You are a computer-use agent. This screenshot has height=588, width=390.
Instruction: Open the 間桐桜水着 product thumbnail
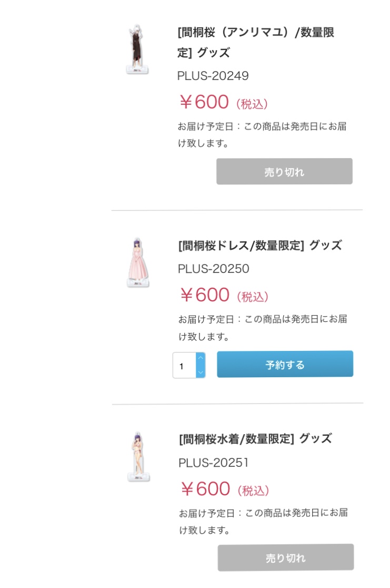(x=138, y=456)
